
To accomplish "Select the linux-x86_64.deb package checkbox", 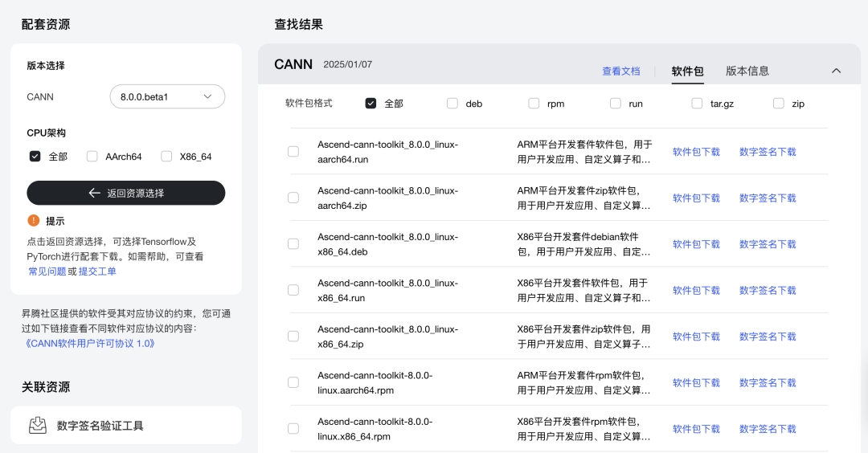I will point(293,244).
